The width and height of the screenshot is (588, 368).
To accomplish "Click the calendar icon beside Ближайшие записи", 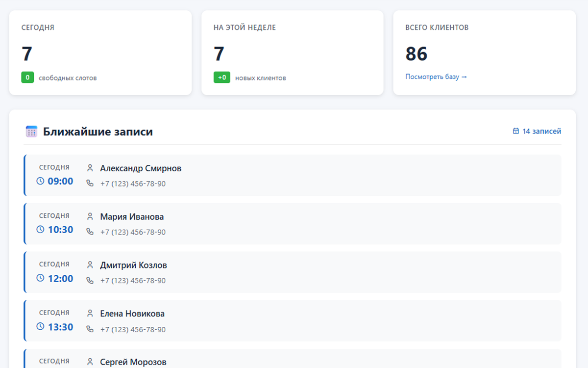I will pyautogui.click(x=31, y=131).
